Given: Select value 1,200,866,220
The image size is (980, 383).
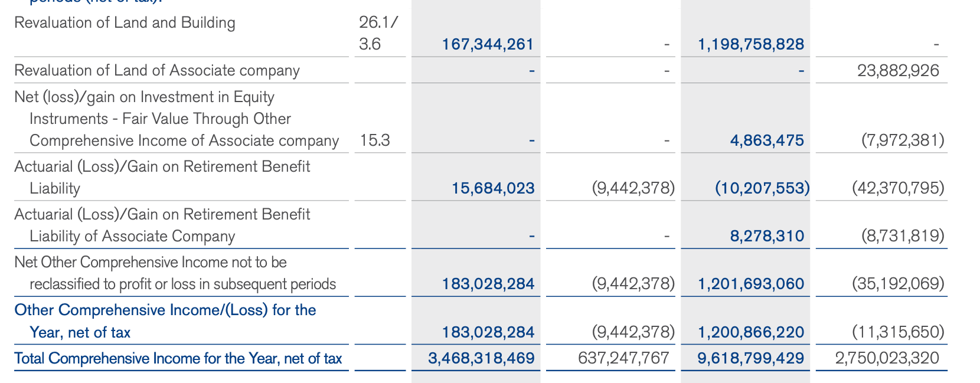Looking at the screenshot, I should [x=751, y=332].
